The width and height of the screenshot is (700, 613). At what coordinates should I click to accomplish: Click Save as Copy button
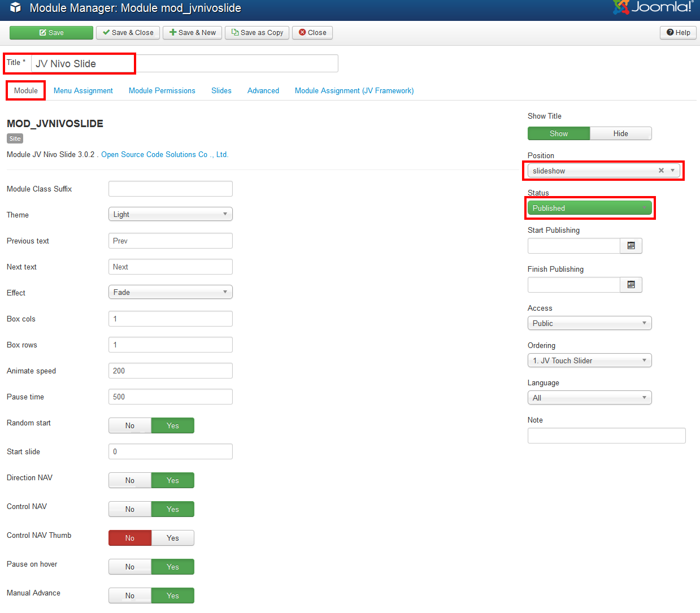click(x=257, y=33)
